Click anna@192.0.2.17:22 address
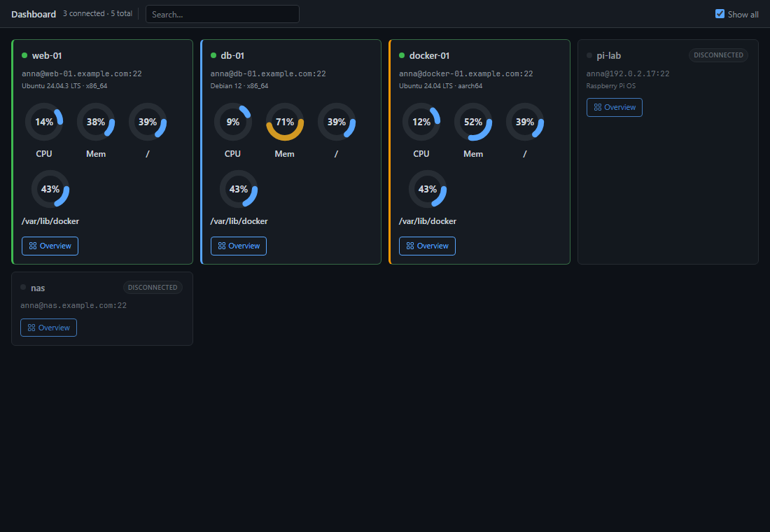Viewport: 770px width, 532px height. click(628, 73)
